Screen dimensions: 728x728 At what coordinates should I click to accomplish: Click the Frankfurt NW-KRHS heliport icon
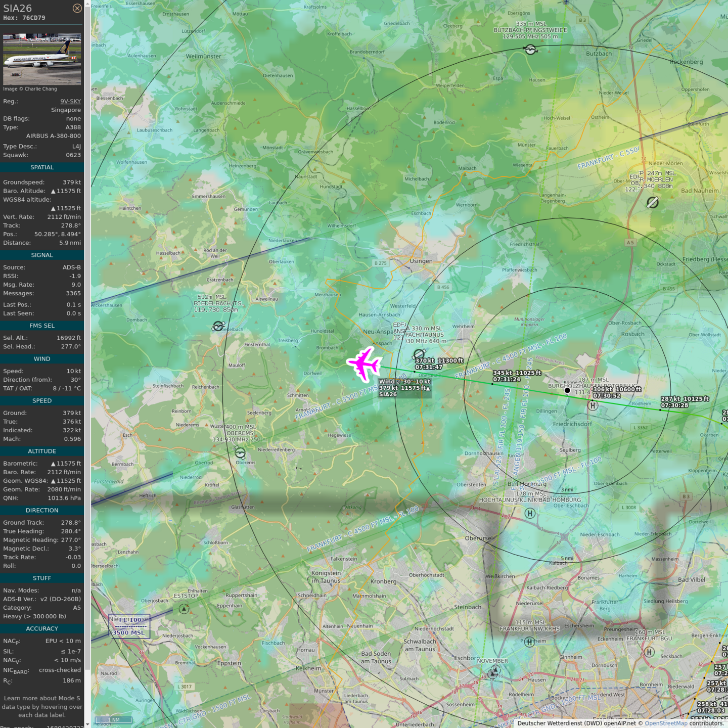click(x=529, y=642)
